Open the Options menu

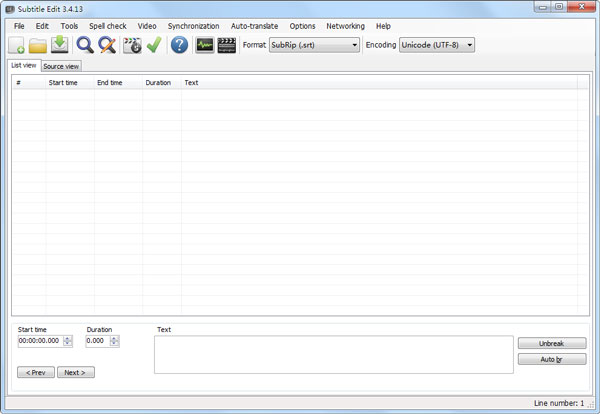[x=302, y=26]
